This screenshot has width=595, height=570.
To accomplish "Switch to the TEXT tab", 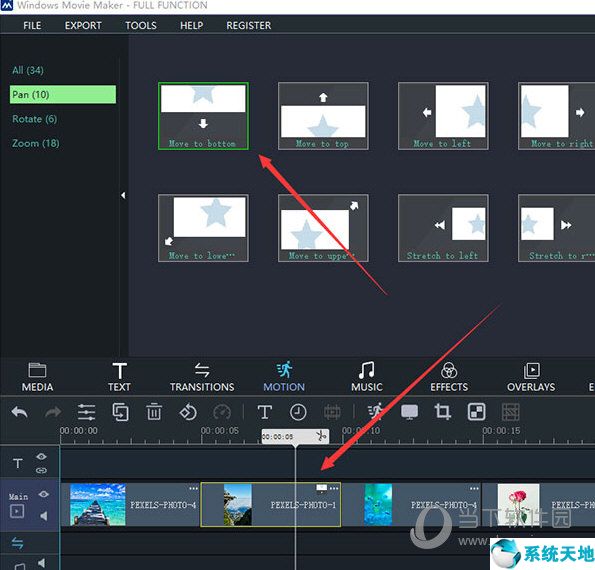I will click(x=119, y=377).
